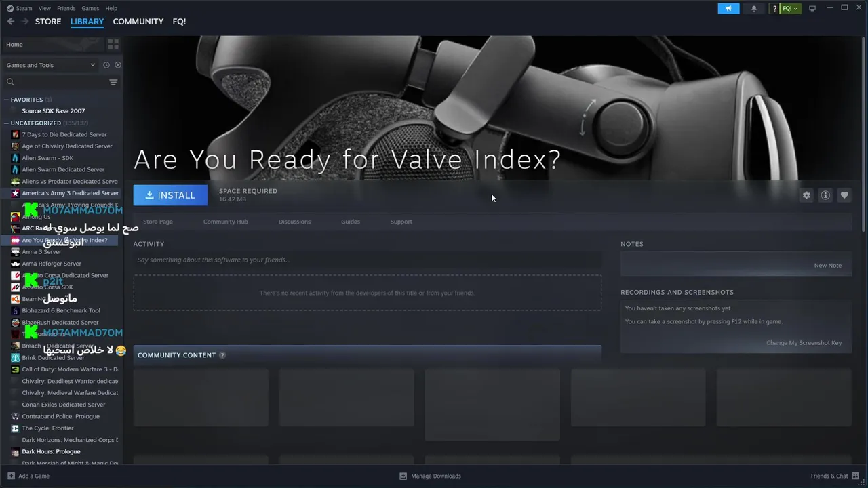This screenshot has width=868, height=488.
Task: Open notifications bell
Action: click(x=754, y=8)
